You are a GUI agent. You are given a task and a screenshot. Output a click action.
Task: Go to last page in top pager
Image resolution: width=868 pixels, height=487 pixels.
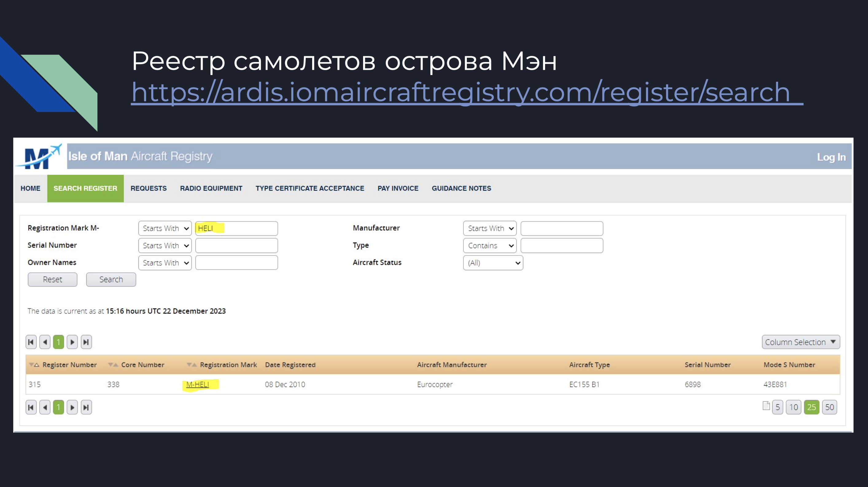point(86,342)
